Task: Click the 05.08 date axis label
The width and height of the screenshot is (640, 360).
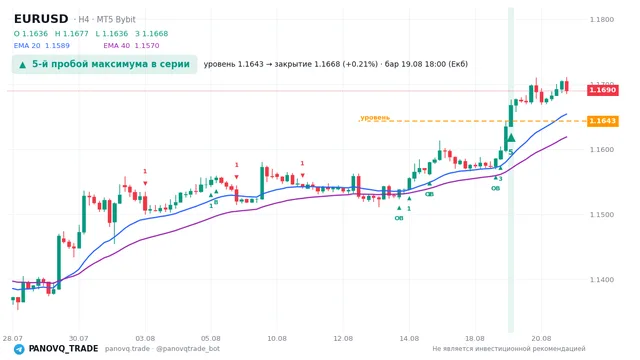Action: coord(211,338)
